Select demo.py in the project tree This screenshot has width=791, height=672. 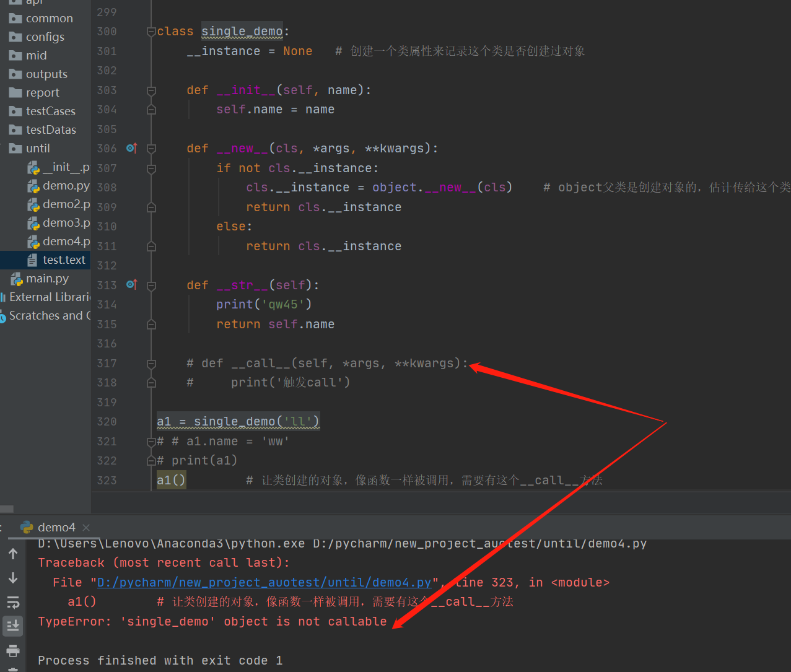[x=66, y=186]
